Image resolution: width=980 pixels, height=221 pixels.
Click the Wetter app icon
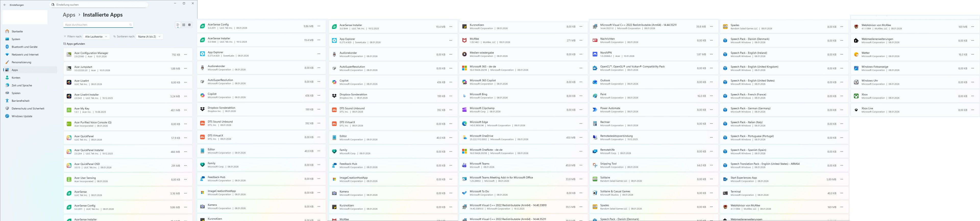856,54
